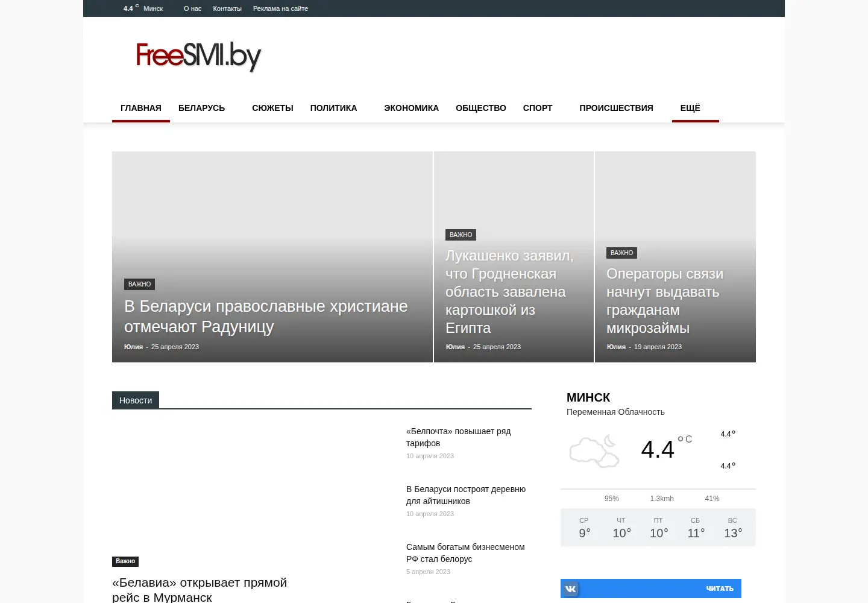Select the Новости section tab
Screen dimensions: 868x603
tap(136, 400)
